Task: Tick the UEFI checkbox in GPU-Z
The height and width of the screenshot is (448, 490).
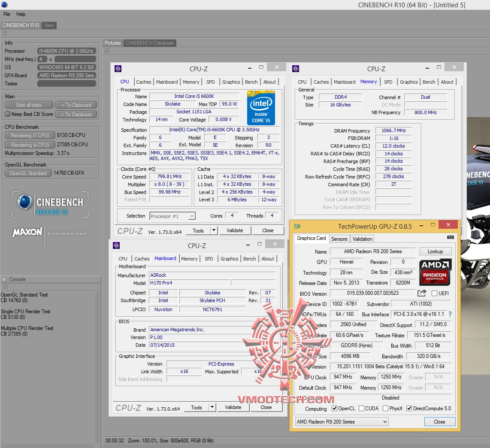Action: tap(434, 294)
